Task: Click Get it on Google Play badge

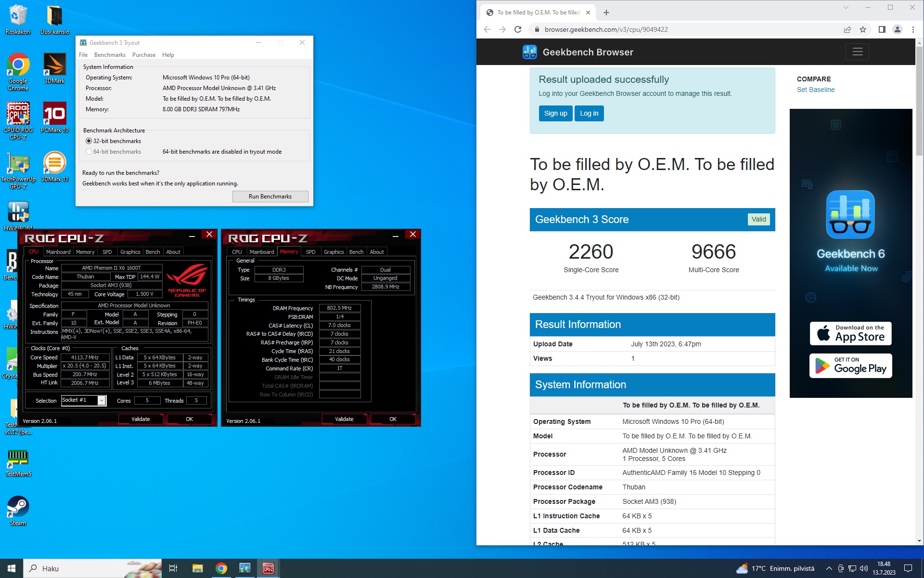Action: [x=850, y=366]
